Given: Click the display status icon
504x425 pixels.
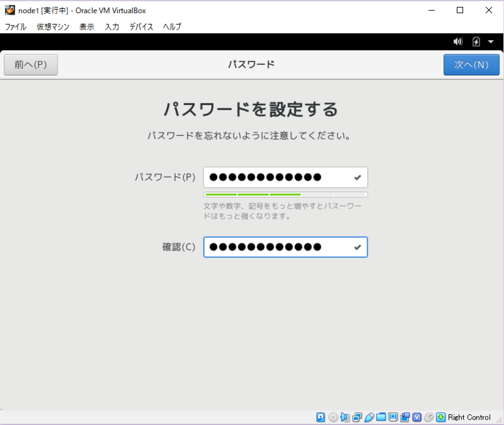Looking at the screenshot, I should [x=392, y=417].
